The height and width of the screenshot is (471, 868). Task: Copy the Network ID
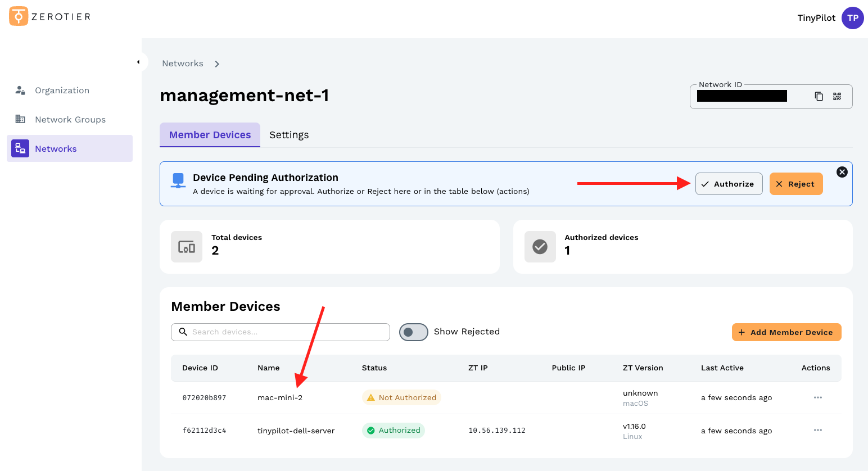[x=819, y=96]
